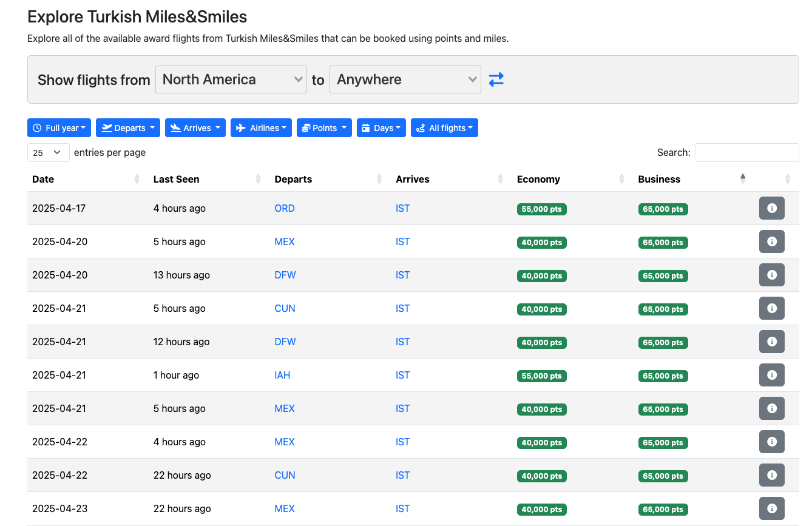Screen dimensions: 812x526
Task: Click info icon for IAH to IST flight
Action: (x=771, y=375)
